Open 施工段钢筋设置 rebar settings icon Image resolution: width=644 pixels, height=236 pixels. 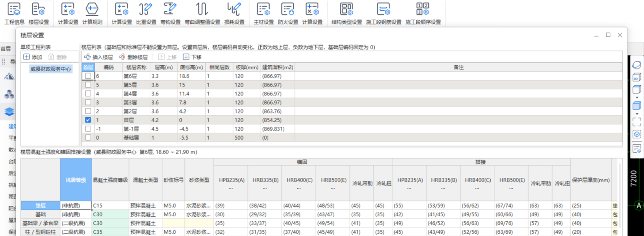(x=383, y=9)
